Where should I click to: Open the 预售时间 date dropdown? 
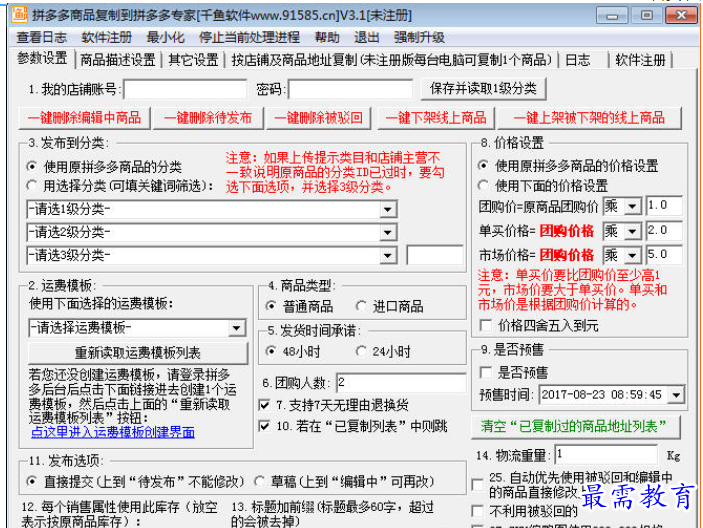pyautogui.click(x=675, y=395)
